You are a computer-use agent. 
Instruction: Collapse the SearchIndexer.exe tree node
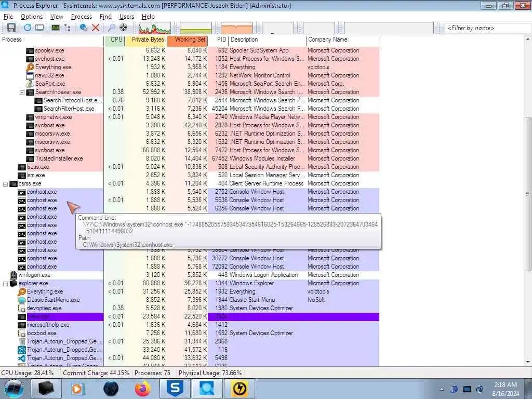pos(22,92)
